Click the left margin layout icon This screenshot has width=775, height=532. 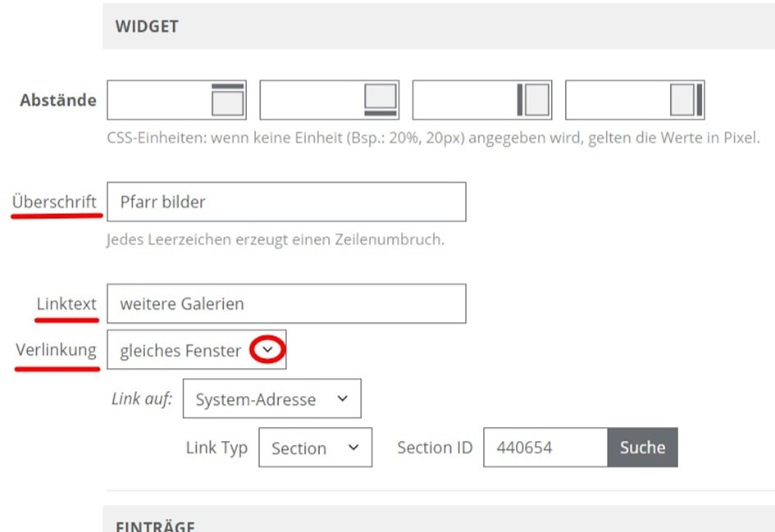point(533,100)
